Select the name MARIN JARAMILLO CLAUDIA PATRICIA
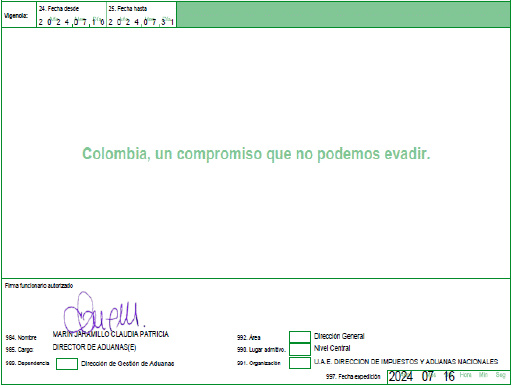The height and width of the screenshot is (388, 514). tap(111, 334)
